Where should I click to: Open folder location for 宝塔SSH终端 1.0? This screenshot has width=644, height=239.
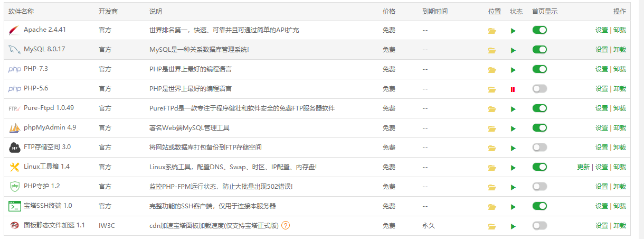(492, 207)
